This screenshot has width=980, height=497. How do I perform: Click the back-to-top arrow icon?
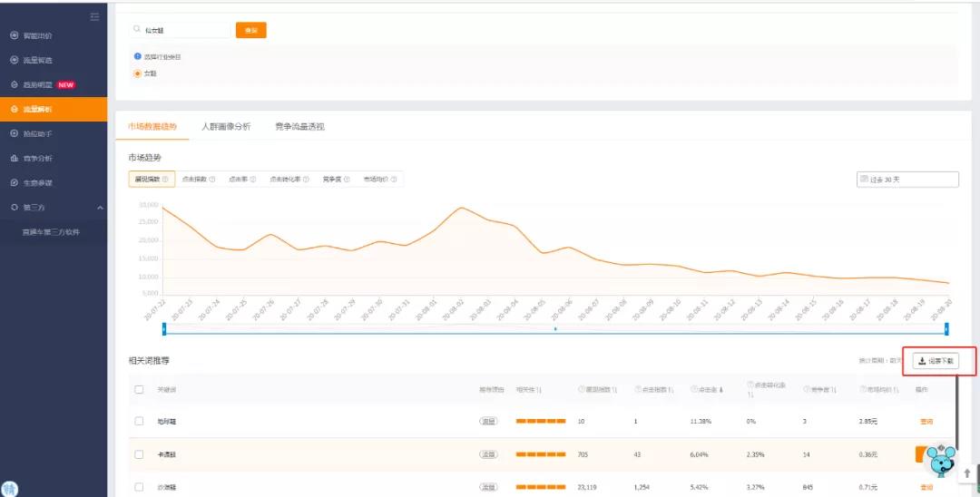point(967,473)
